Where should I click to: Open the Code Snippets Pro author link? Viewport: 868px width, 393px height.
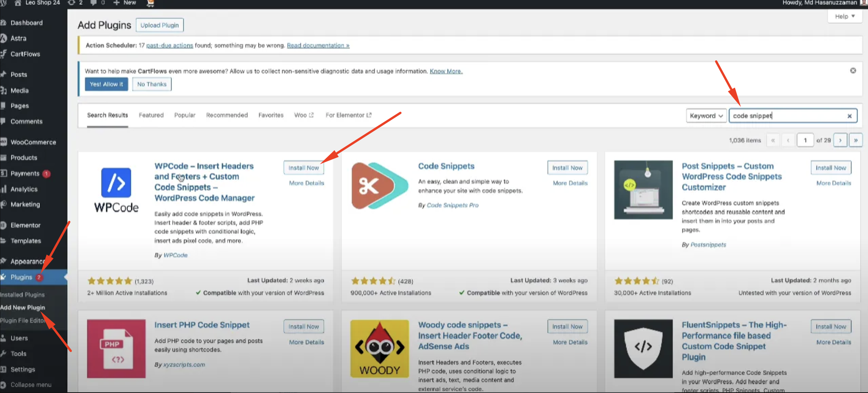click(453, 205)
